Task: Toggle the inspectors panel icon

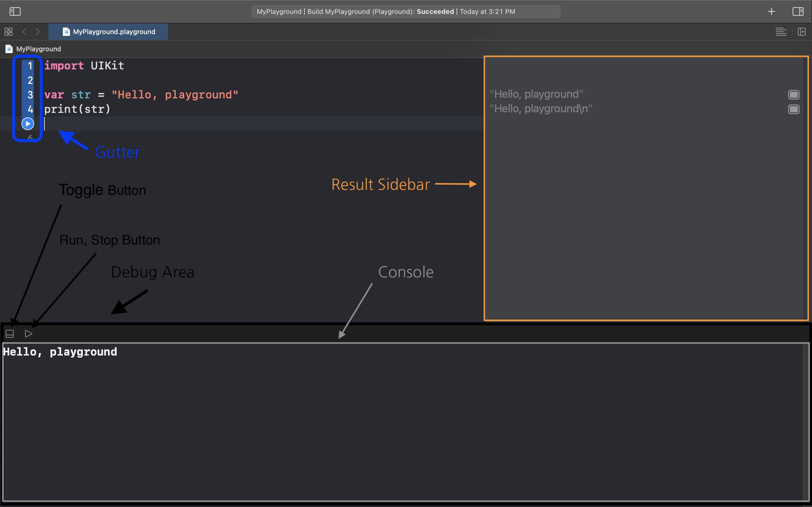Action: click(x=798, y=11)
